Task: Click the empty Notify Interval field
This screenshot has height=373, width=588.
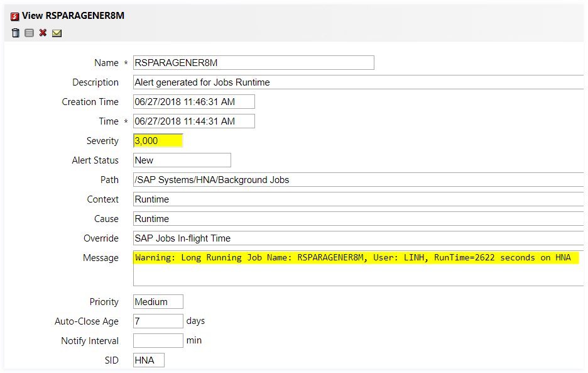Action: (x=158, y=341)
